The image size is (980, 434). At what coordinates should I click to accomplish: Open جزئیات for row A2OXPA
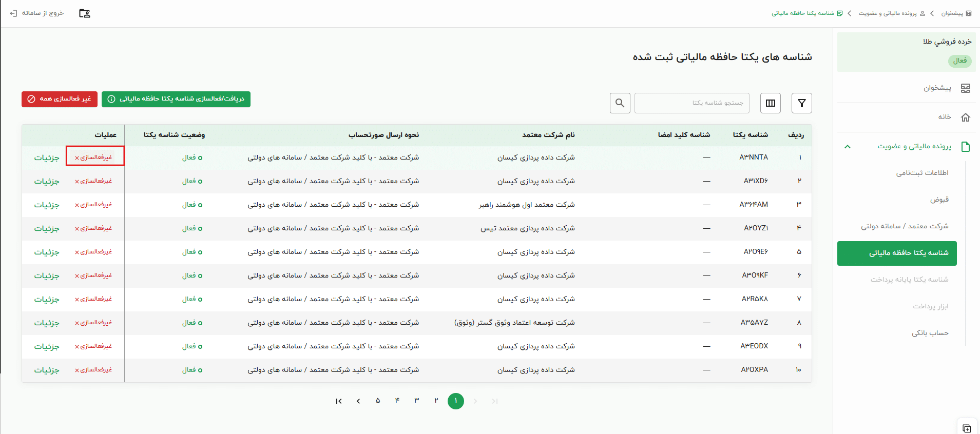47,370
